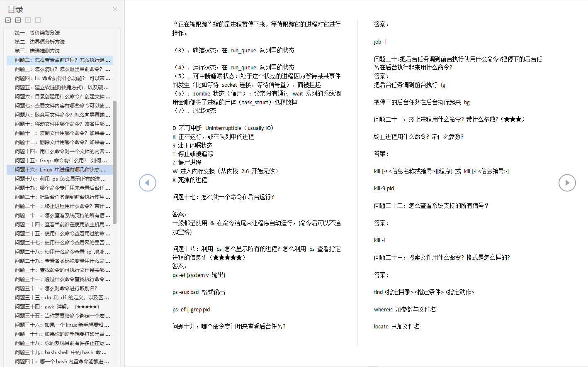Open outline entry 问题十九：哪个命令专门用来查看后台任务
Image resolution: width=588 pixels, height=367 pixels.
tap(60, 188)
